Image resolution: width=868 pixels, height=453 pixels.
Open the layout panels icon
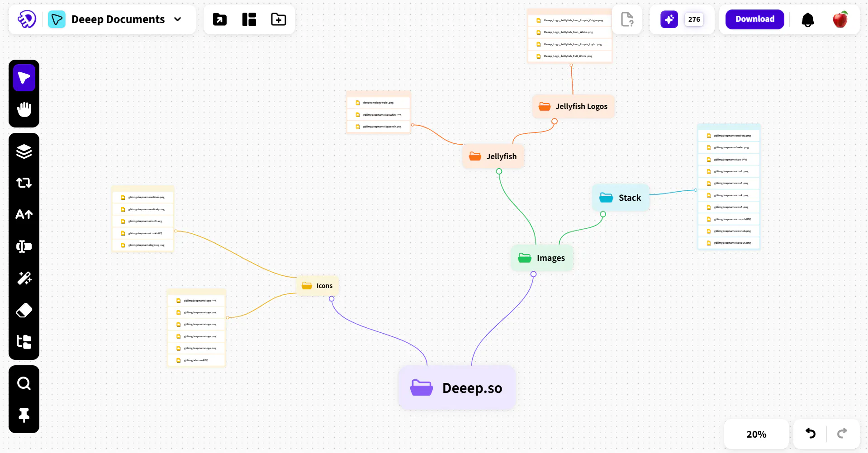coord(249,19)
